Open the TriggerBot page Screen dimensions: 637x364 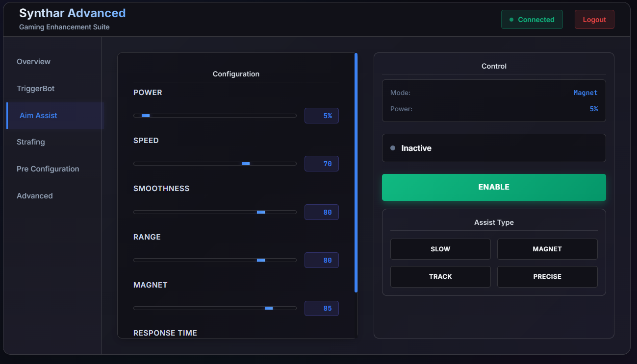(x=35, y=88)
